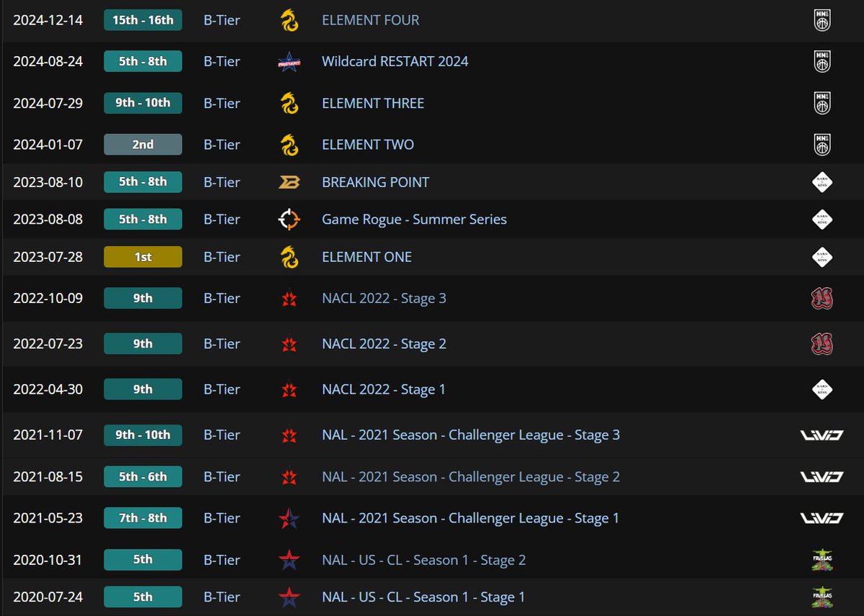Open NACL 2022 - Stage 2 link

tap(384, 344)
